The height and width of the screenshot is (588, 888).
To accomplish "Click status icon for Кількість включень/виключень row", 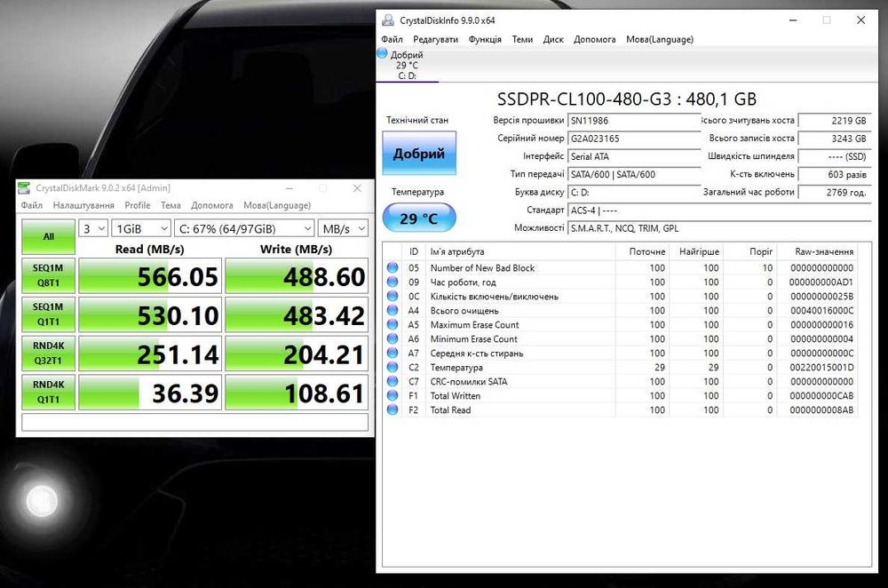I will pyautogui.click(x=392, y=296).
